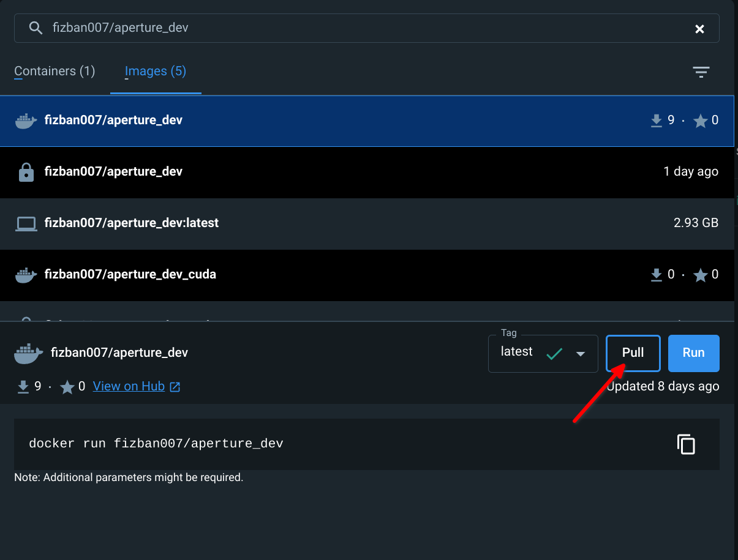Click the 'Updated 8 days ago' text

pos(663,386)
